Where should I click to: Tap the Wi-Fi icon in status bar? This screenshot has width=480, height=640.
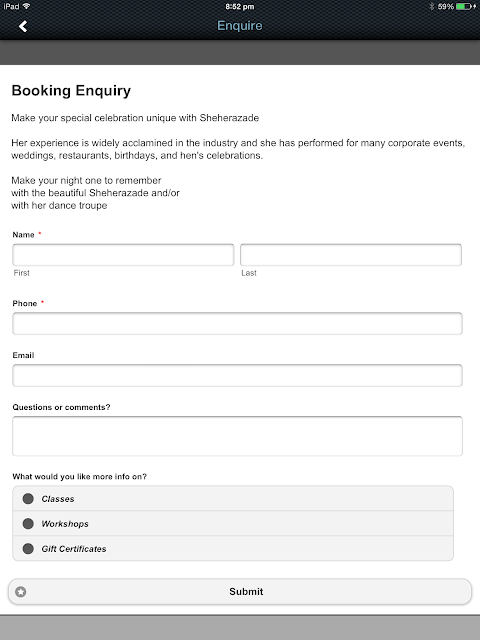(27, 6)
